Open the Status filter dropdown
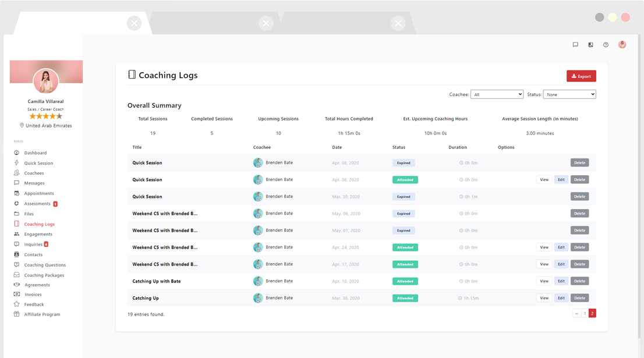 pyautogui.click(x=569, y=94)
